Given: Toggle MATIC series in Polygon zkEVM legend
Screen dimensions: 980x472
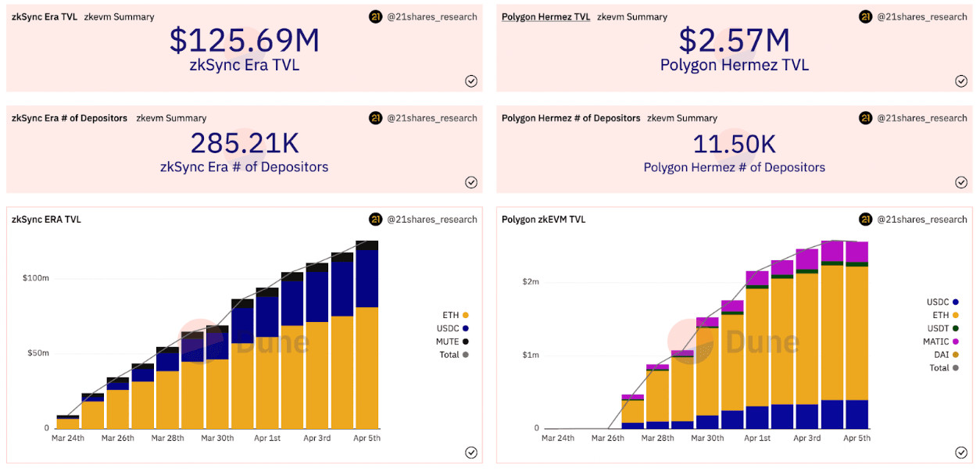Looking at the screenshot, I should click(940, 341).
